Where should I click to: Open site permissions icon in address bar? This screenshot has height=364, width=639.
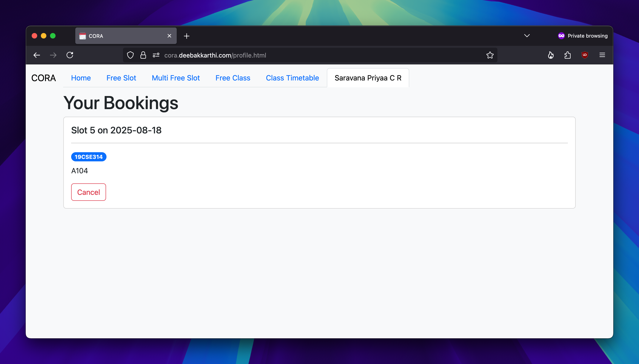click(x=156, y=55)
